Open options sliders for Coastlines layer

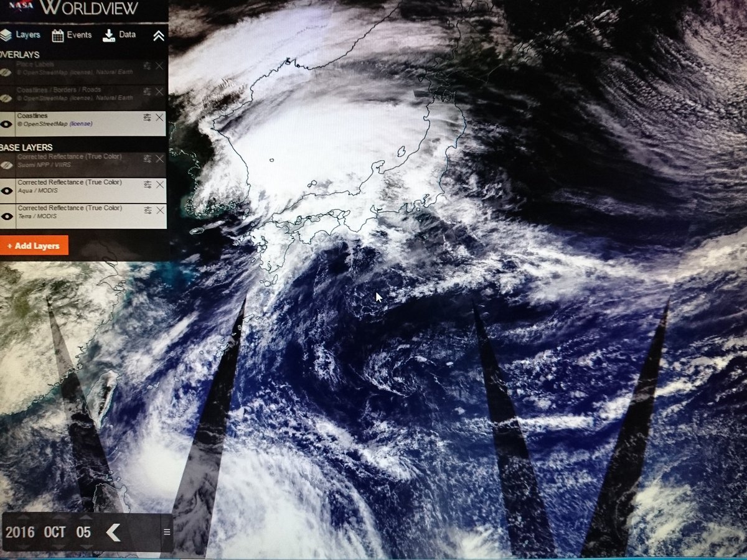pyautogui.click(x=147, y=117)
